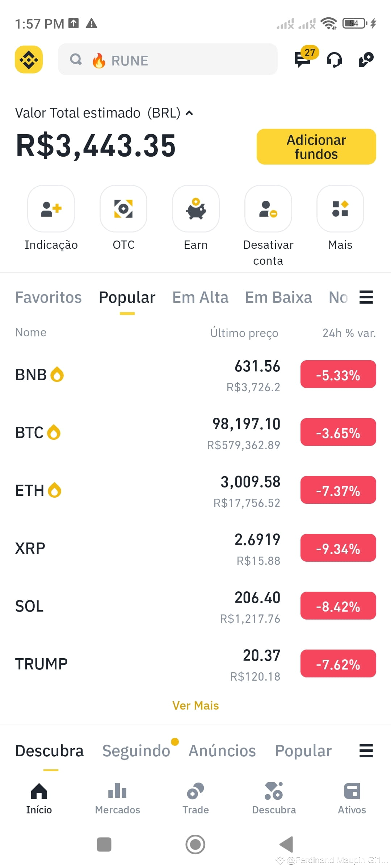The height and width of the screenshot is (868, 391).
Task: Expand the BRL currency caret
Action: click(x=189, y=113)
